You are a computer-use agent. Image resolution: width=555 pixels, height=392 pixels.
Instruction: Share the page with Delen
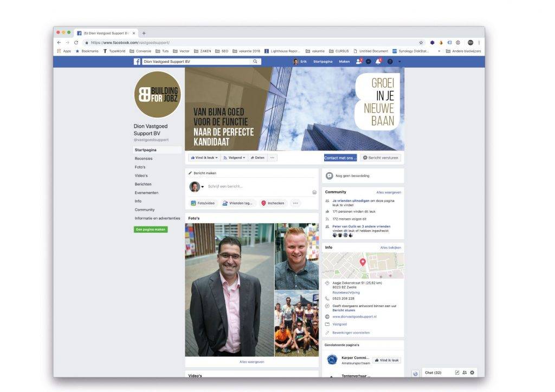[257, 158]
